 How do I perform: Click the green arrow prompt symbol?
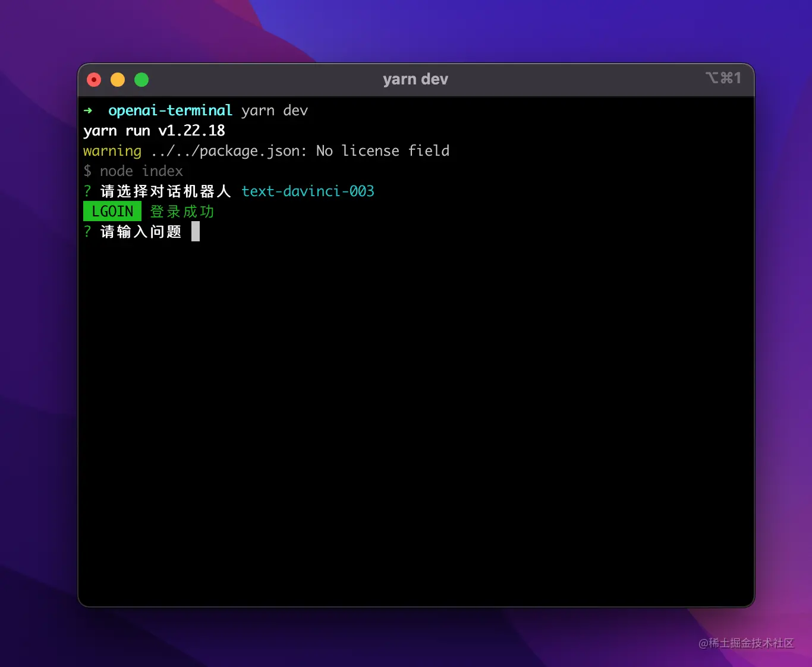[x=88, y=111]
